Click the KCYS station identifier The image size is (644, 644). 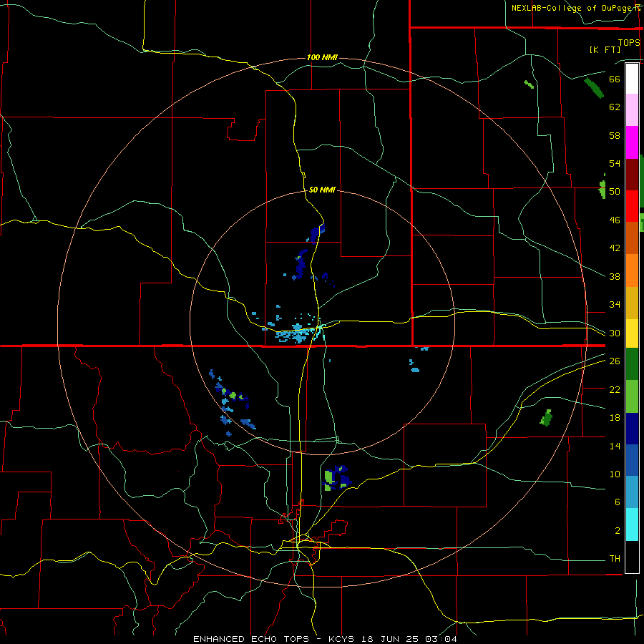coord(342,639)
